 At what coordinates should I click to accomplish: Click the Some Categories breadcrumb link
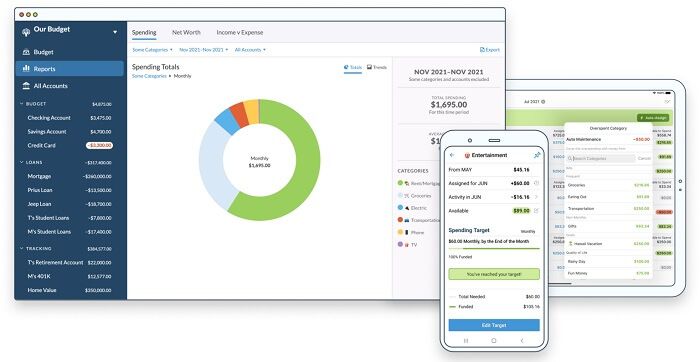tap(149, 76)
